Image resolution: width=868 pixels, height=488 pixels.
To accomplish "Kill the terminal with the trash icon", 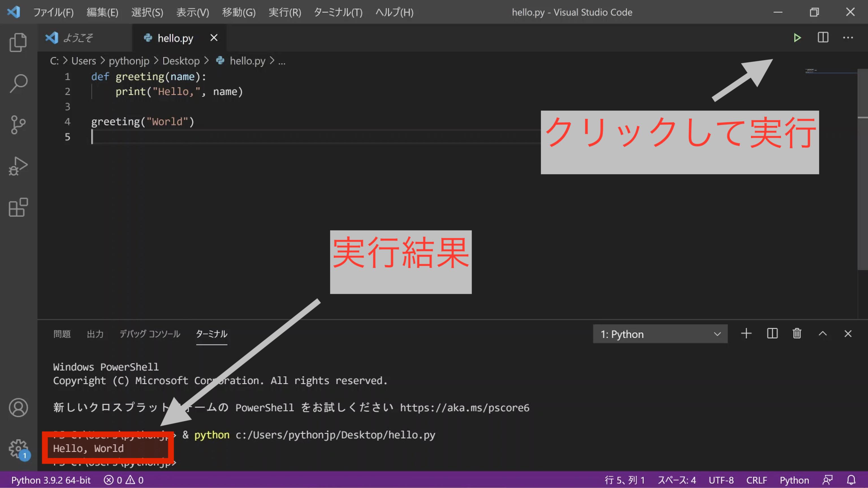I will 796,334.
